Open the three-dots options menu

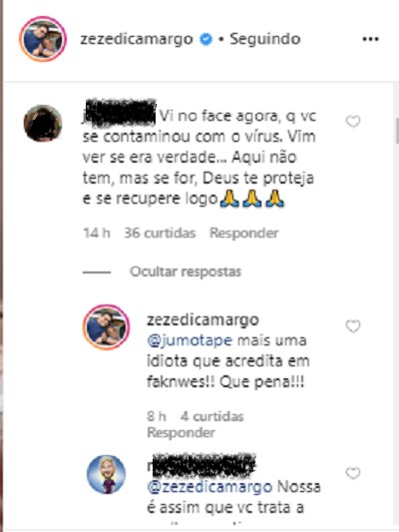coord(370,39)
